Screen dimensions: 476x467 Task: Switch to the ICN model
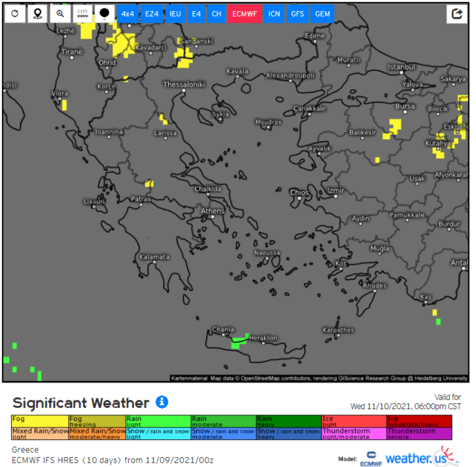click(x=274, y=14)
